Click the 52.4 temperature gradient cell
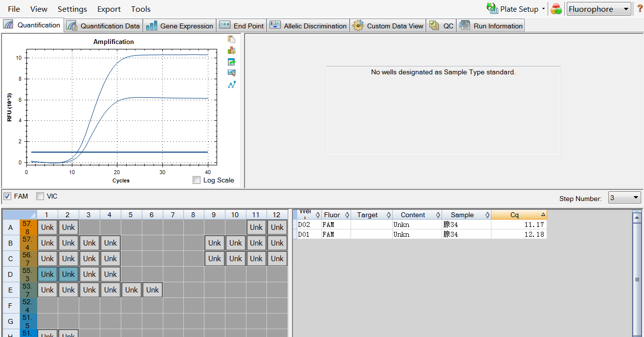 coord(28,306)
